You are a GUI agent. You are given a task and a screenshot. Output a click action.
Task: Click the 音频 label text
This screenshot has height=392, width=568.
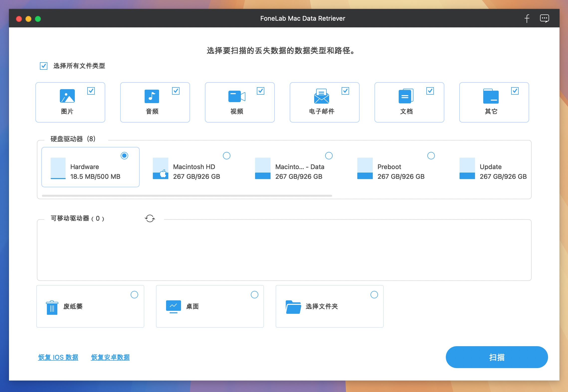152,111
